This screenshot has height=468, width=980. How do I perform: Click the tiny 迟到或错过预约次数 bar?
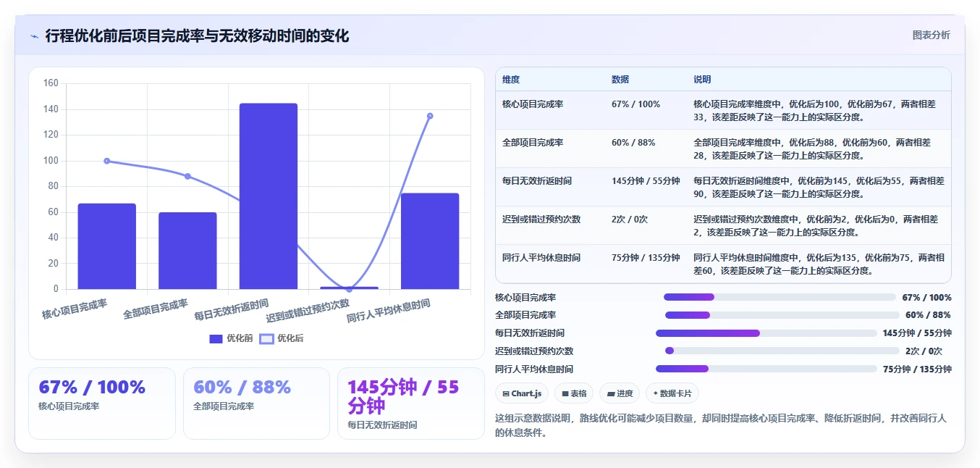tap(349, 288)
